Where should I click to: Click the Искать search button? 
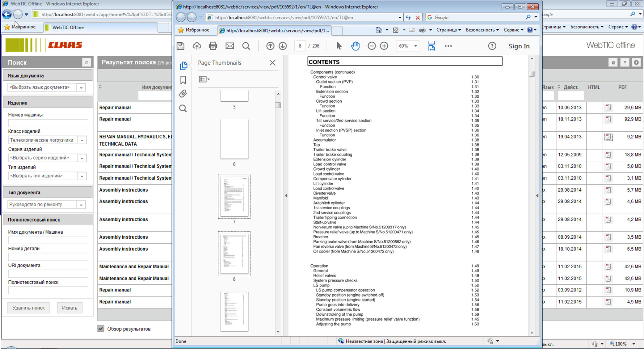[69, 308]
